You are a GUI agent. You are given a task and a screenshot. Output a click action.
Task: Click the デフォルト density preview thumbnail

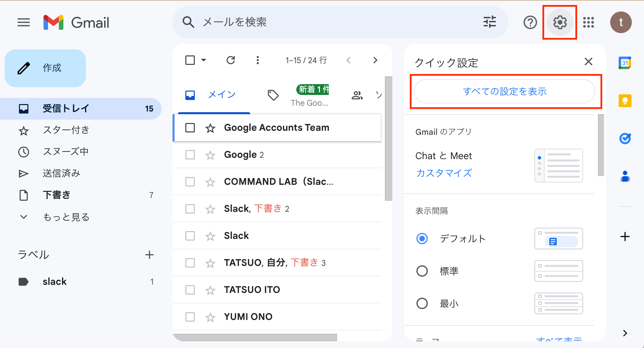coord(559,239)
